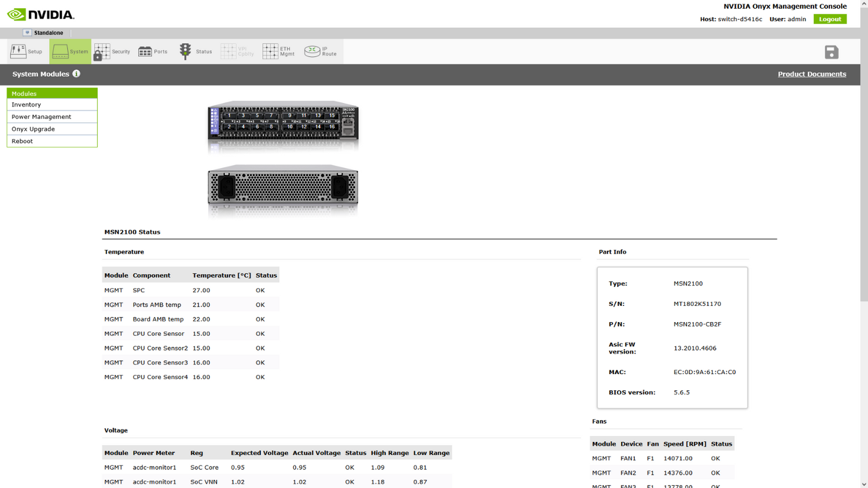Click the Standalone mode icon
The height and width of the screenshot is (488, 868).
(27, 32)
